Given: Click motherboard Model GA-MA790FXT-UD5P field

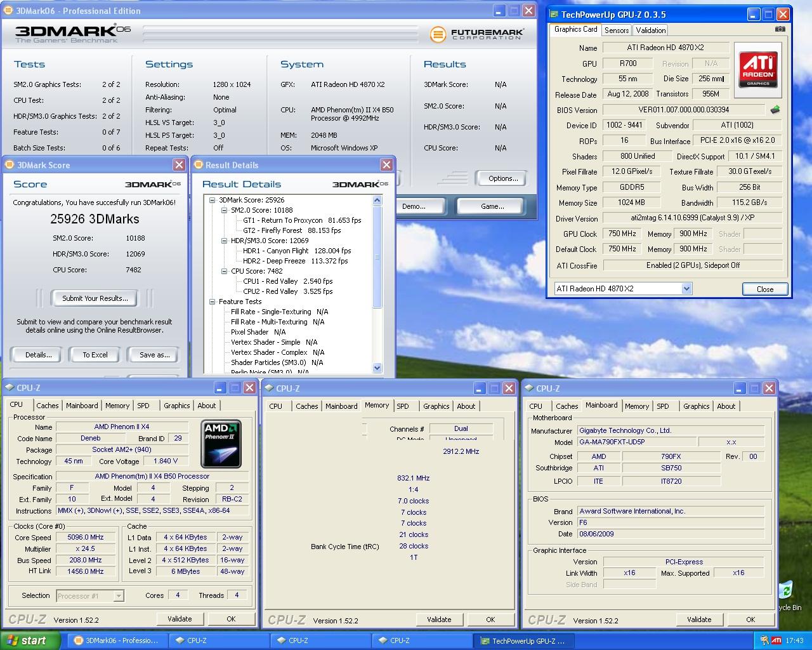Looking at the screenshot, I should pyautogui.click(x=636, y=442).
